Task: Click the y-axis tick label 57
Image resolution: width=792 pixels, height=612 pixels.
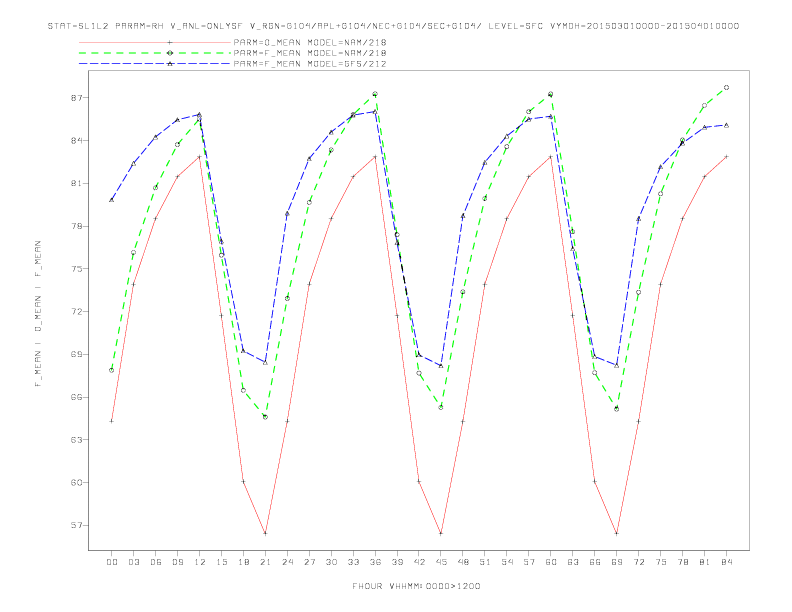Action: coord(76,525)
